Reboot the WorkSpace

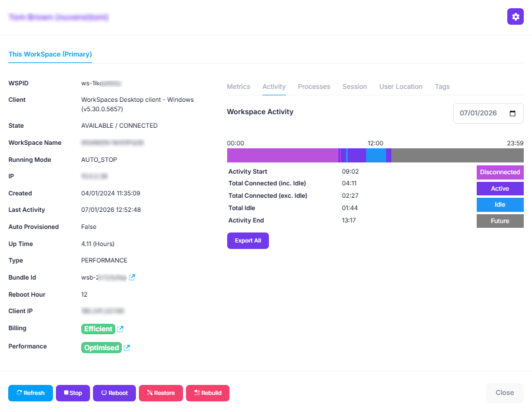[x=114, y=393]
